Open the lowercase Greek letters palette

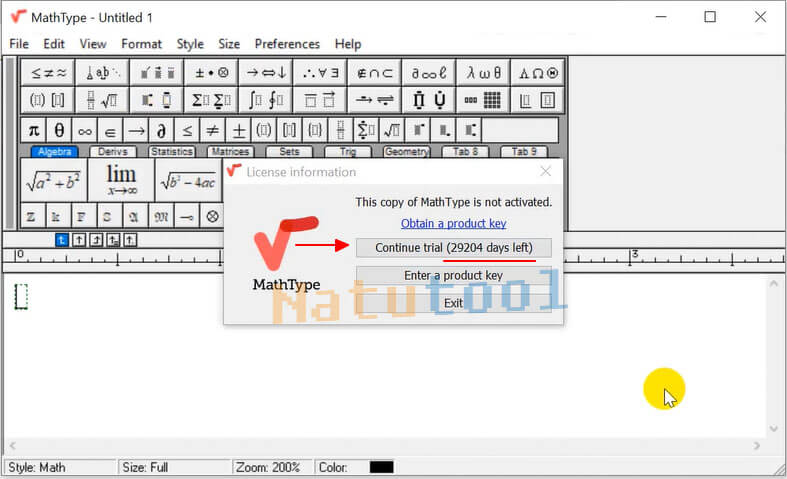tap(483, 73)
